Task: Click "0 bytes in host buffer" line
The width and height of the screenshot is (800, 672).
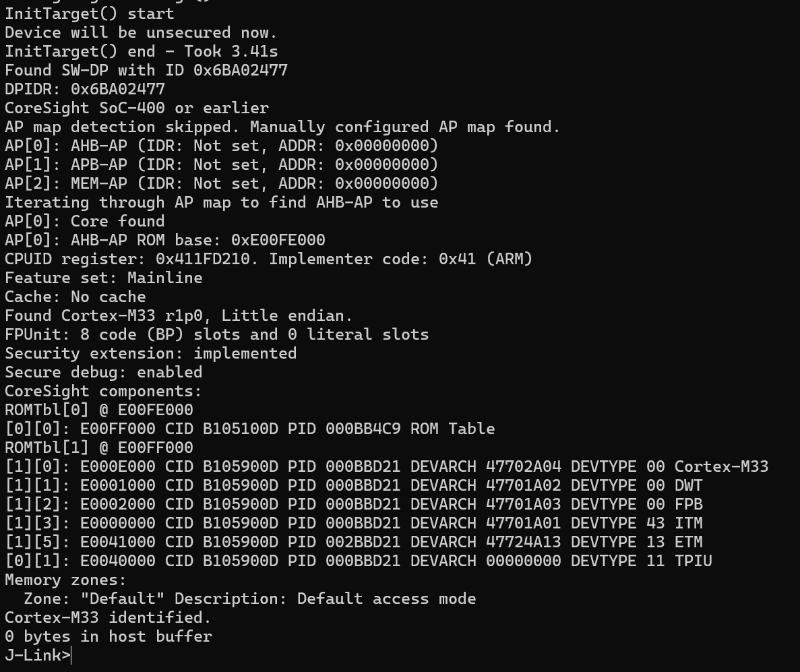Action: point(109,636)
